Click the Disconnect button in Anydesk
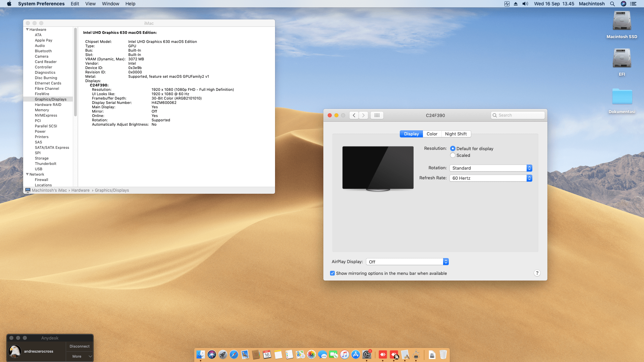 (x=79, y=346)
